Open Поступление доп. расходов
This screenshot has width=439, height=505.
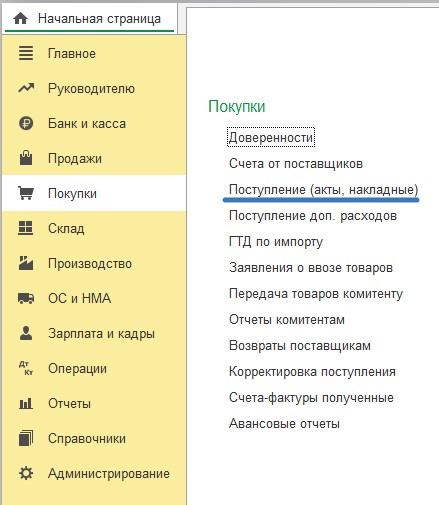[313, 216]
